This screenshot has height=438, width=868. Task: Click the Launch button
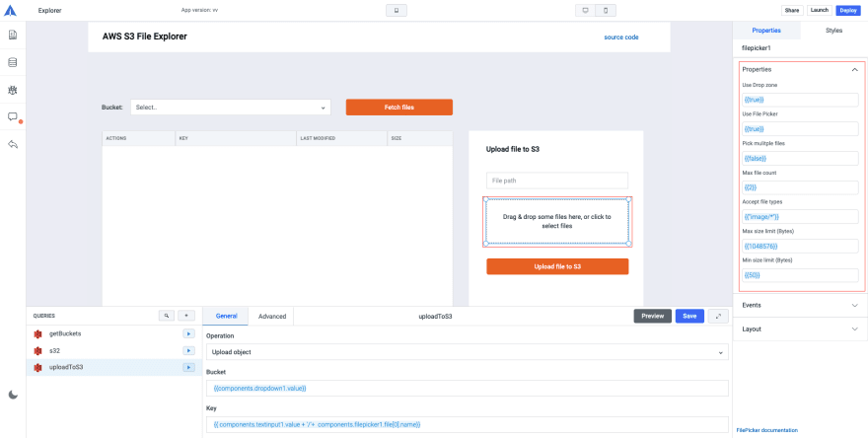click(x=820, y=11)
